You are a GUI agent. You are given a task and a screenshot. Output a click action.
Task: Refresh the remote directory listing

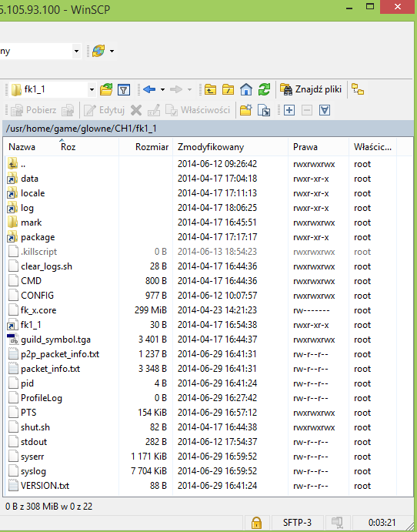[264, 89]
